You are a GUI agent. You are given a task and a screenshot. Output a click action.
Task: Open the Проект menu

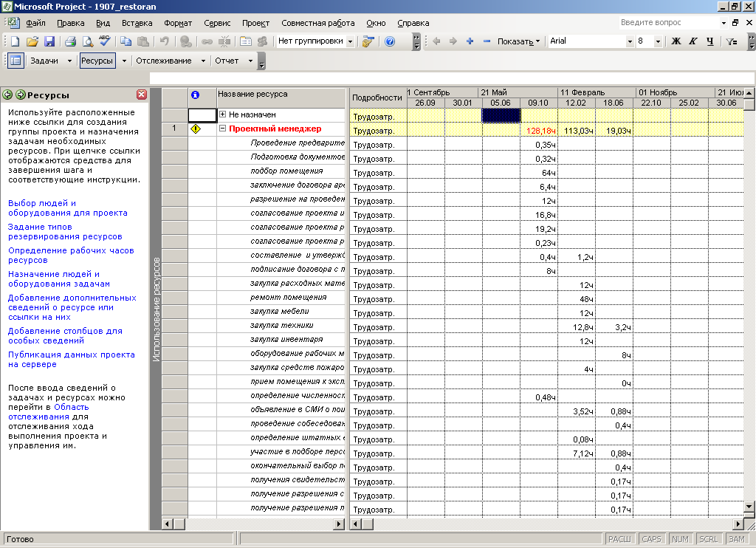tap(255, 23)
